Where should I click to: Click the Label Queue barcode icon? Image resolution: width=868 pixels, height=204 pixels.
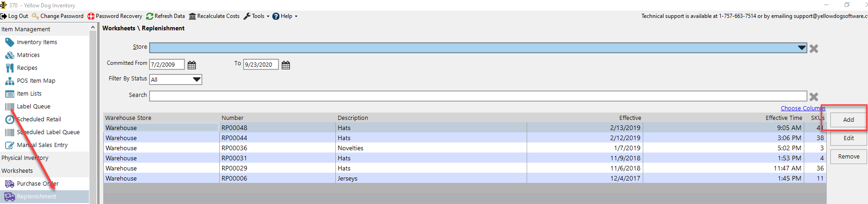[10, 107]
